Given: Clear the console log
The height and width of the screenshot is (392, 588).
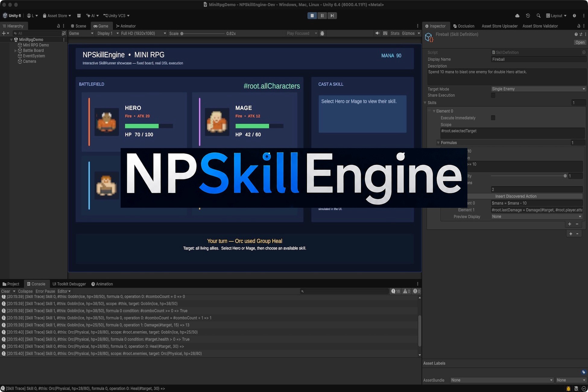Looking at the screenshot, I should click(x=5, y=291).
